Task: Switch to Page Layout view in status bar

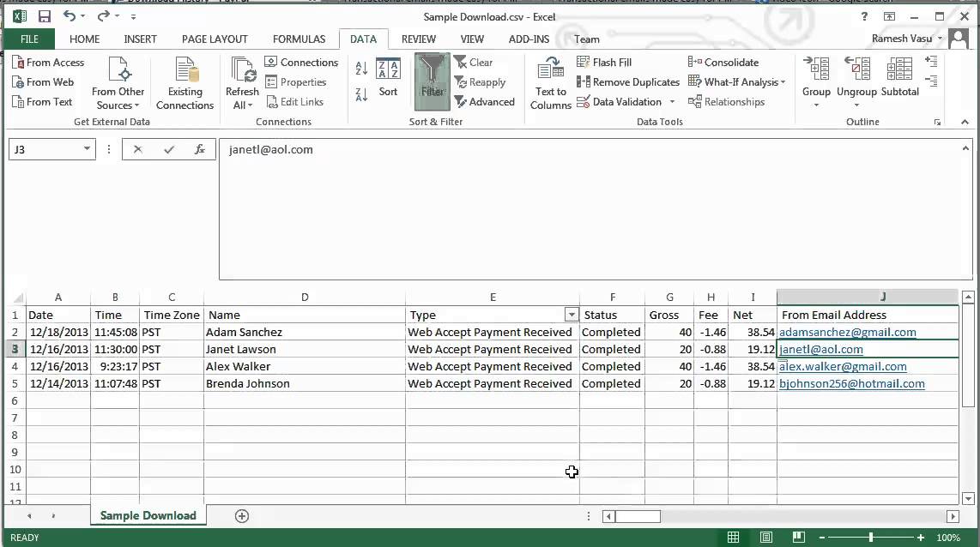Action: click(766, 537)
